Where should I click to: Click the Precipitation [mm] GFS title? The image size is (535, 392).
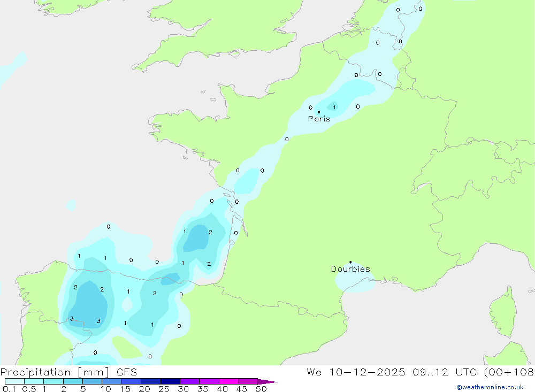68,372
